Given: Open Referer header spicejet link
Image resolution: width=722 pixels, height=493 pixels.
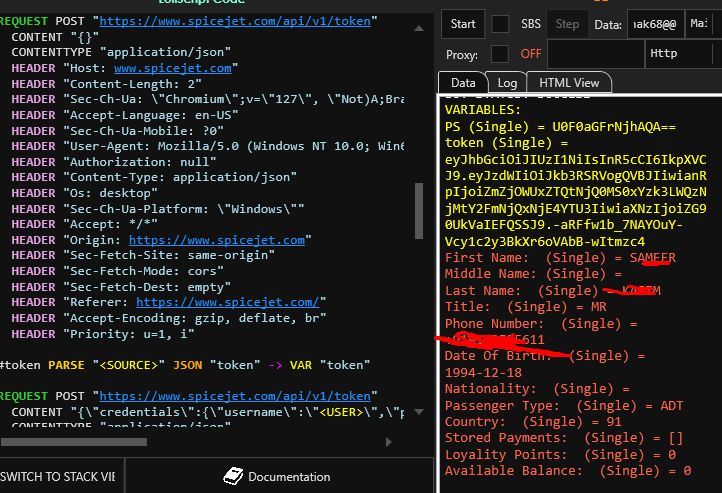Looking at the screenshot, I should (x=227, y=302).
